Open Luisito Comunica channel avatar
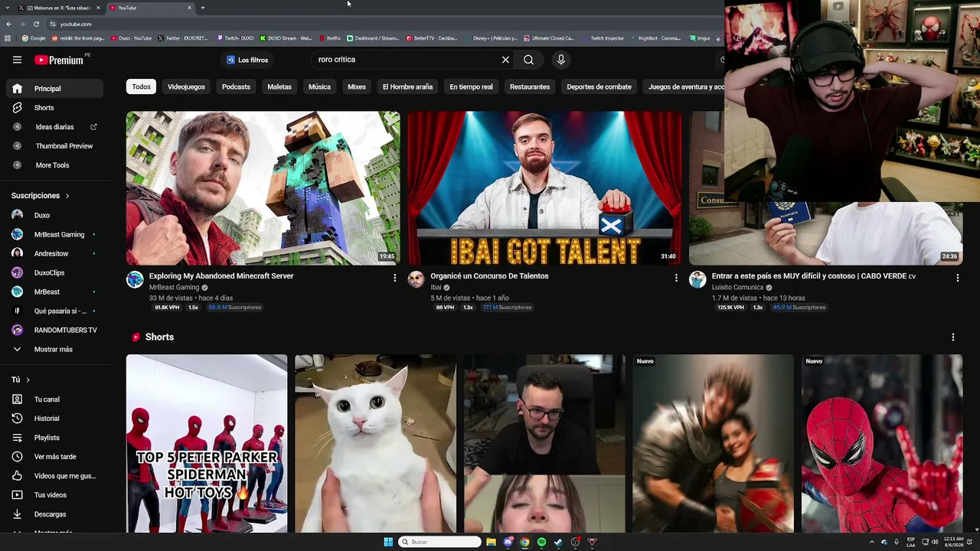 (697, 279)
